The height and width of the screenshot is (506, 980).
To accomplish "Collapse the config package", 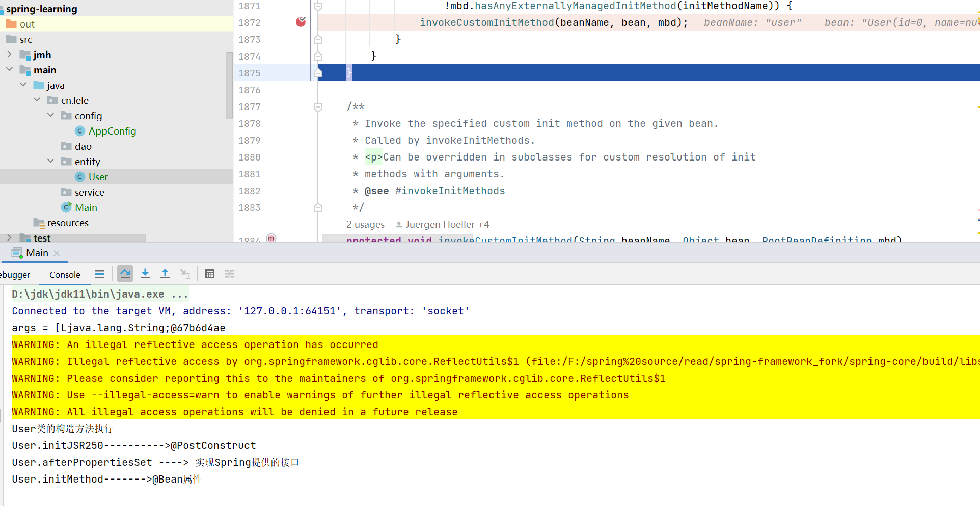I will [50, 115].
